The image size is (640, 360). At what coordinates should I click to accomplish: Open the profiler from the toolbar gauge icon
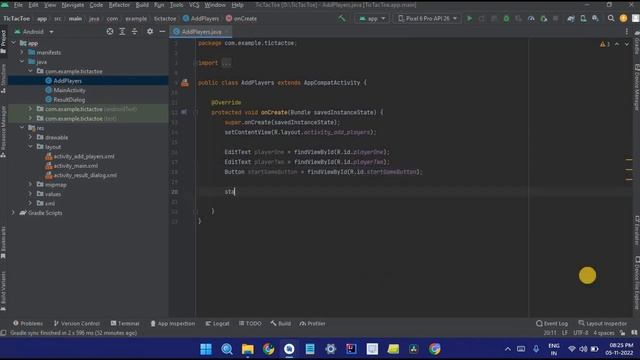[x=531, y=18]
